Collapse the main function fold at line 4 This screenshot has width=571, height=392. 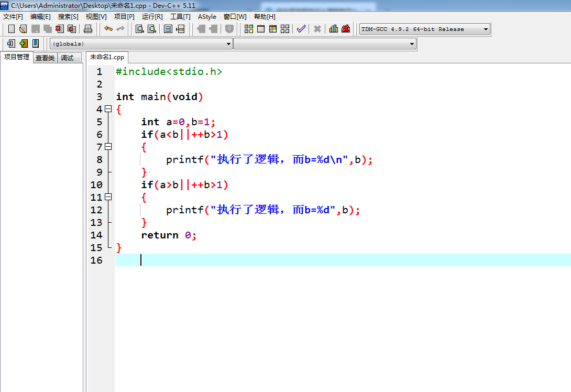coord(108,109)
